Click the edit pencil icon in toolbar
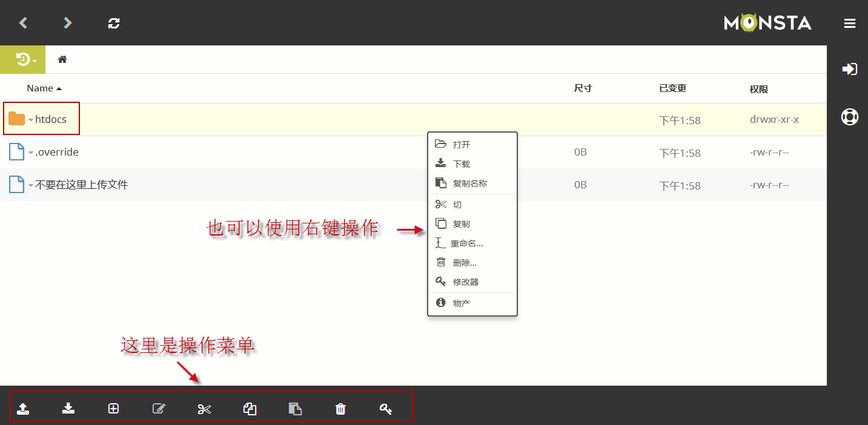This screenshot has height=425, width=868. pos(159,409)
